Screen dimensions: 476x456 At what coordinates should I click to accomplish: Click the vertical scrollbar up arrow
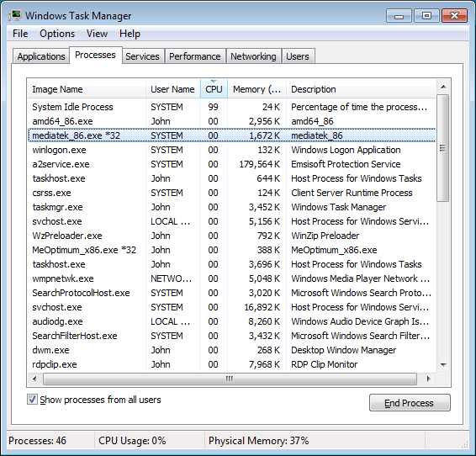443,87
